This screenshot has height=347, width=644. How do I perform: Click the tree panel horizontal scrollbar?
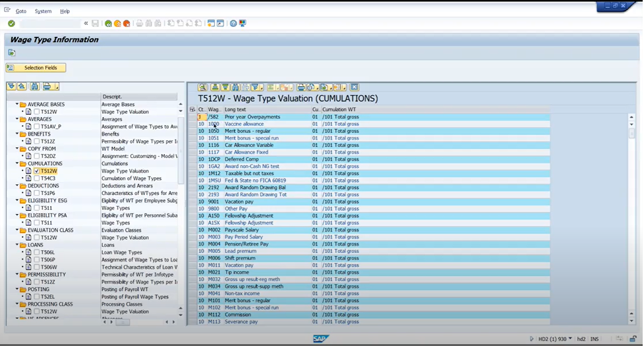(x=123, y=322)
